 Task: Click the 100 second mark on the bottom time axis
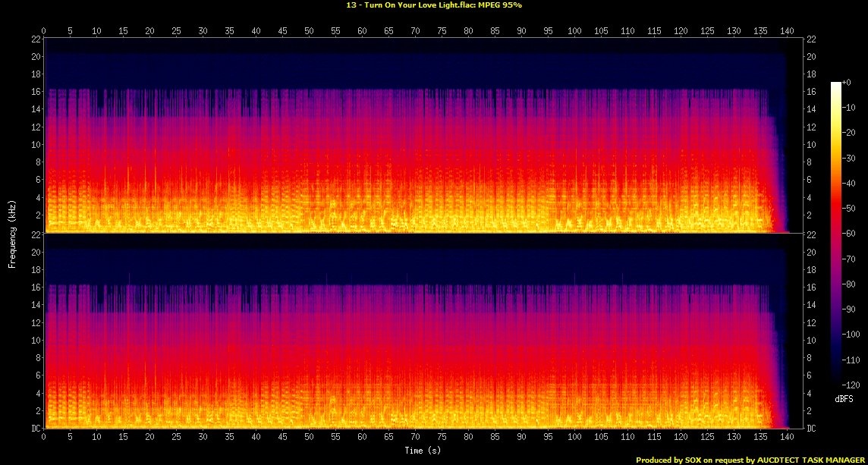(x=574, y=437)
